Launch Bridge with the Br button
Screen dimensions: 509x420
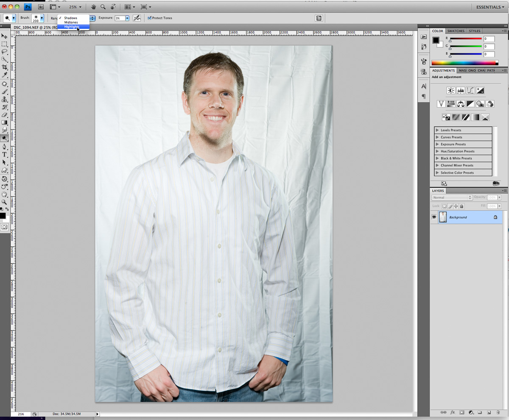coord(41,7)
